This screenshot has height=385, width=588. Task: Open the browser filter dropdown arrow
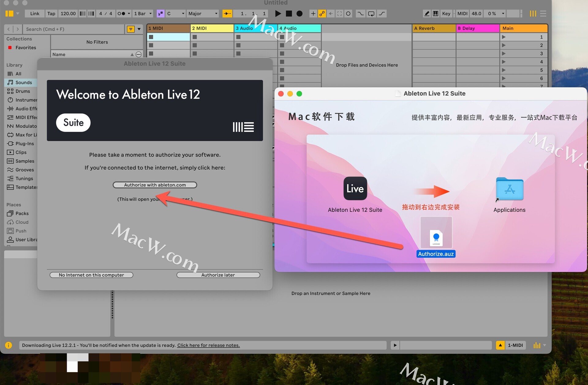139,29
